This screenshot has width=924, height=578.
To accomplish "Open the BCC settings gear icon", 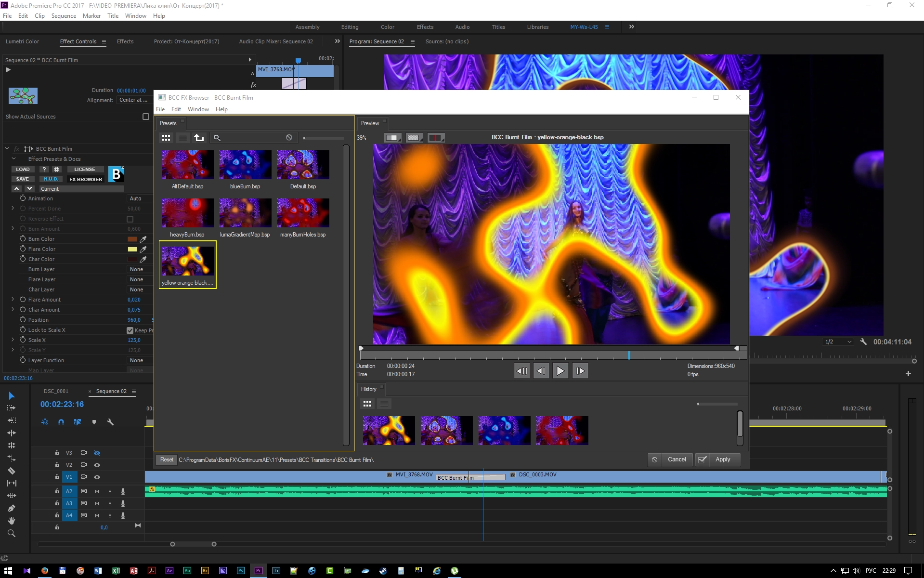I will (x=57, y=169).
